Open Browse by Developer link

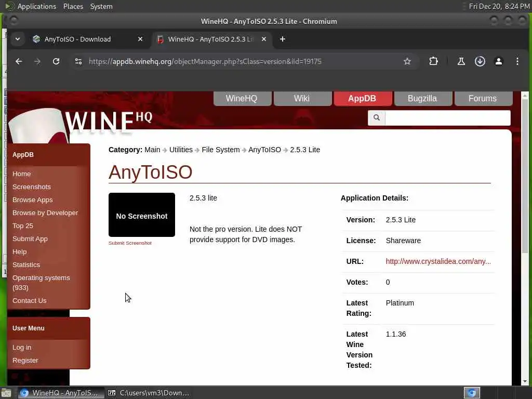coord(45,212)
